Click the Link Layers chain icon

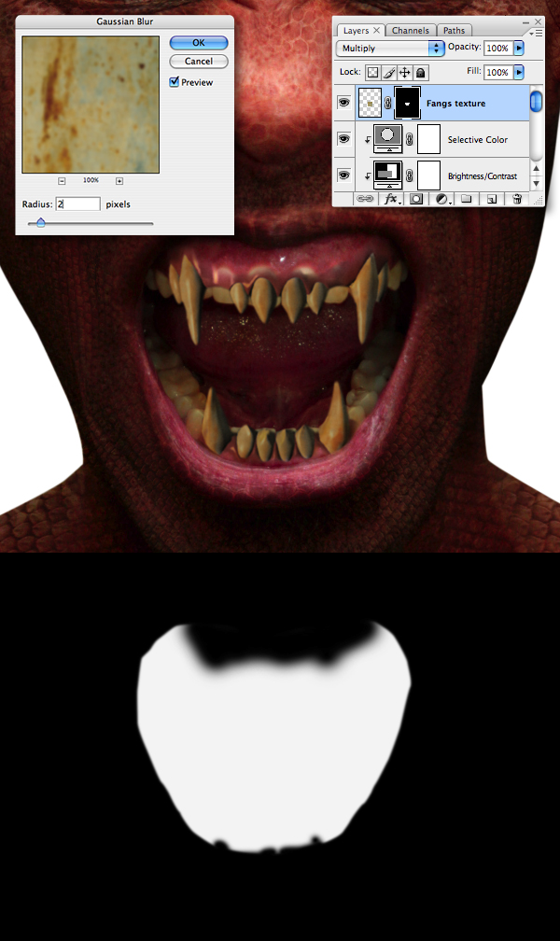pyautogui.click(x=365, y=199)
